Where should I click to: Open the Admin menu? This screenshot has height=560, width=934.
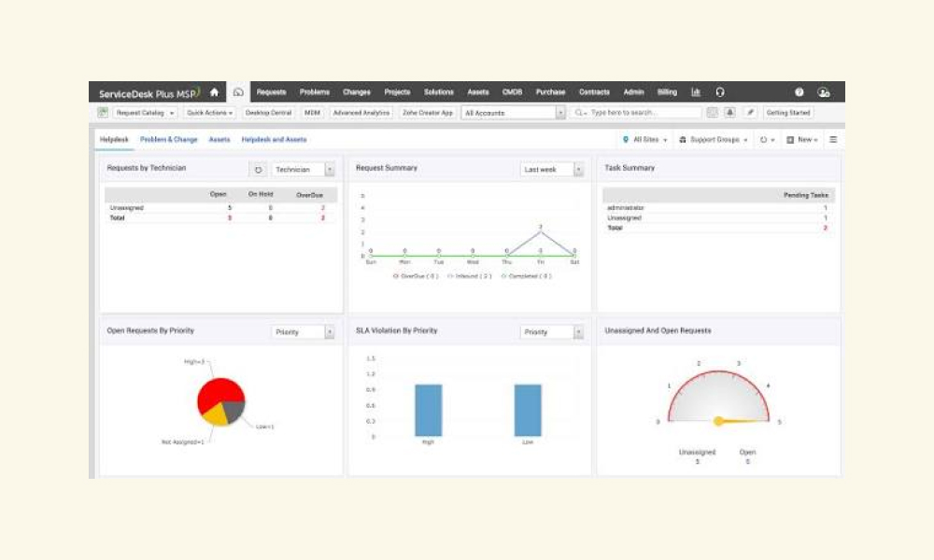pyautogui.click(x=634, y=92)
